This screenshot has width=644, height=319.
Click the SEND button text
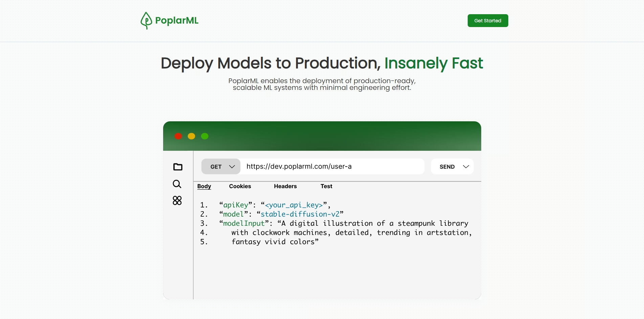click(x=447, y=167)
